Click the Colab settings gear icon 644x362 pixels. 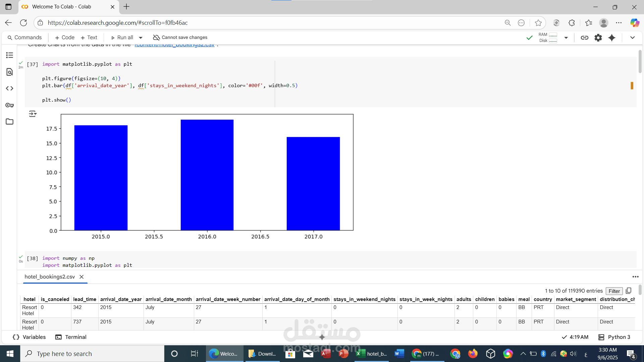(x=598, y=38)
